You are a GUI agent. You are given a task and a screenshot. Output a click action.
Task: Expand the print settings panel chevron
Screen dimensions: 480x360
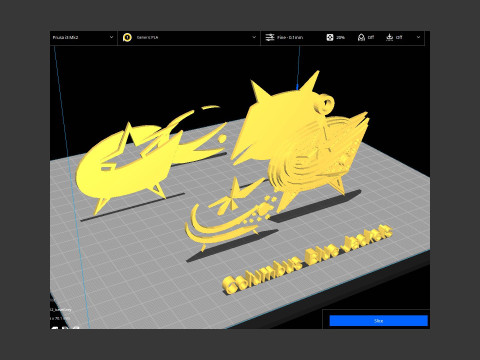(x=418, y=37)
